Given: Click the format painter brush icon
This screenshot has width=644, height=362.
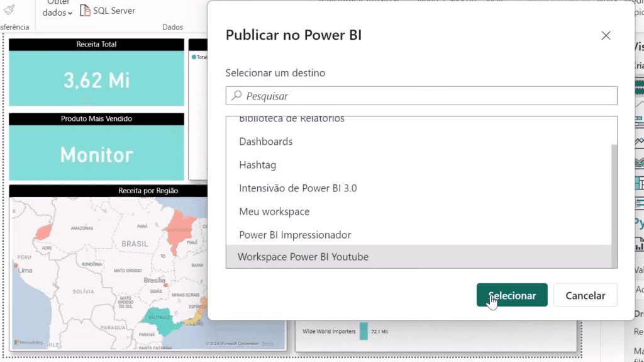Looking at the screenshot, I should pyautogui.click(x=9, y=9).
